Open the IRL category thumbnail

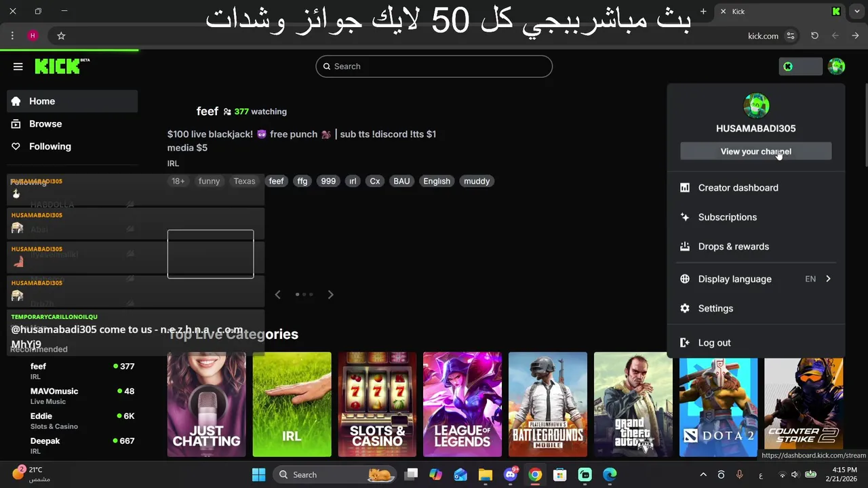point(292,405)
